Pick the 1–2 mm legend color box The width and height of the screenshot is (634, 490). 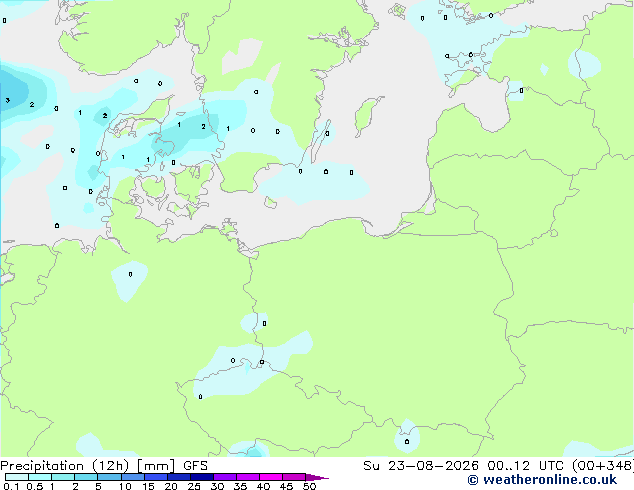63,477
